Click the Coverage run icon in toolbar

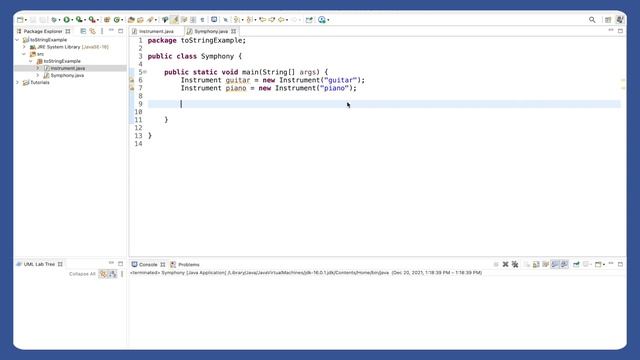coord(79,20)
